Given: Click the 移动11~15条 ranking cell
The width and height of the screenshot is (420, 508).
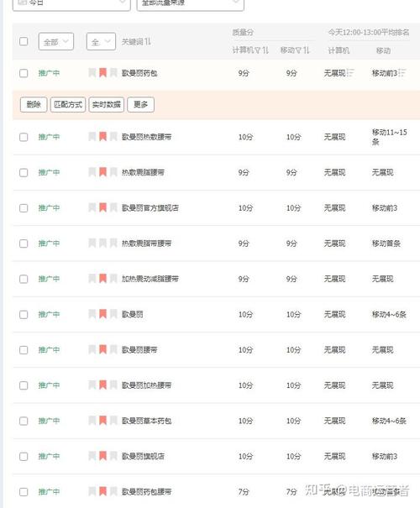Looking at the screenshot, I should click(389, 137).
